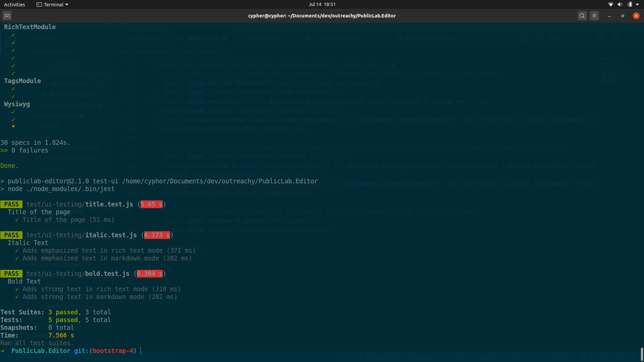The height and width of the screenshot is (362, 644).
Task: Click the Wi-Fi status icon
Action: (x=610, y=4)
